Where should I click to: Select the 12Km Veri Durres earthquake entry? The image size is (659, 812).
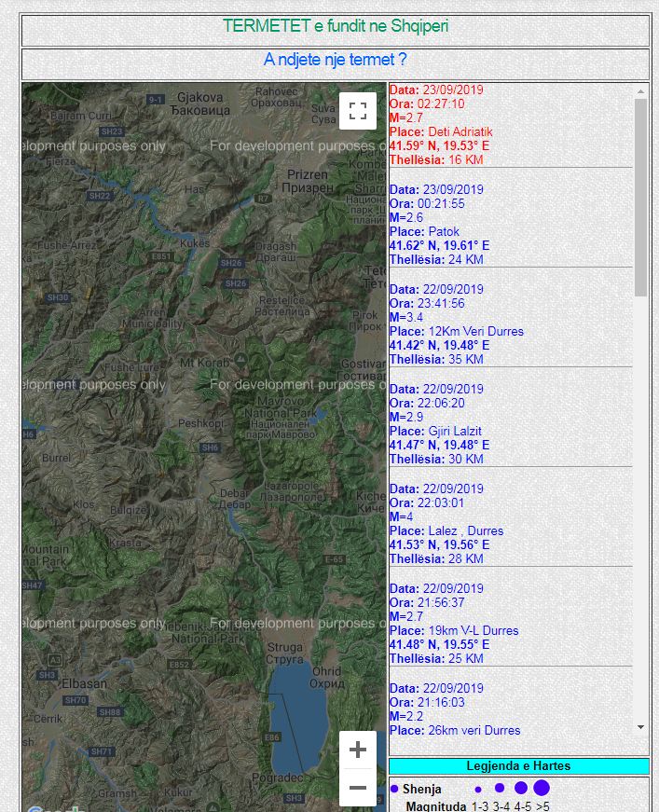[456, 324]
